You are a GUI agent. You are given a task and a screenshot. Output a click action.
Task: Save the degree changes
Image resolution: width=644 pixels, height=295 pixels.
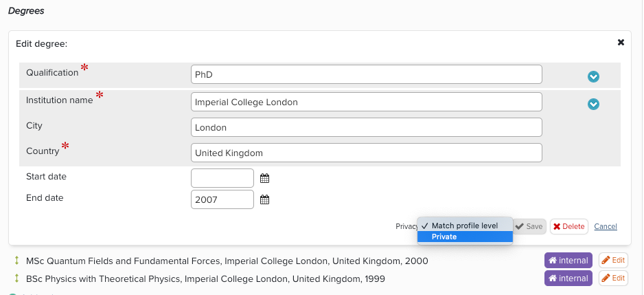pyautogui.click(x=529, y=226)
